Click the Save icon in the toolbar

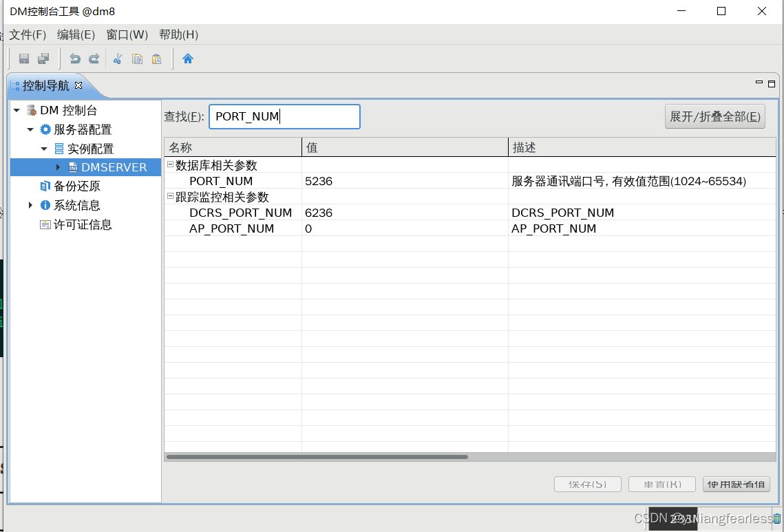(x=24, y=58)
